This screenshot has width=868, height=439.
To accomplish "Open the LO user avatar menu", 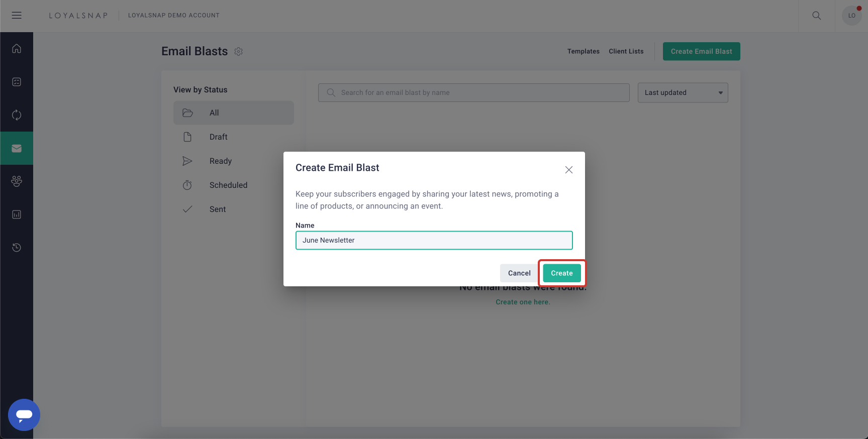I will [x=851, y=16].
